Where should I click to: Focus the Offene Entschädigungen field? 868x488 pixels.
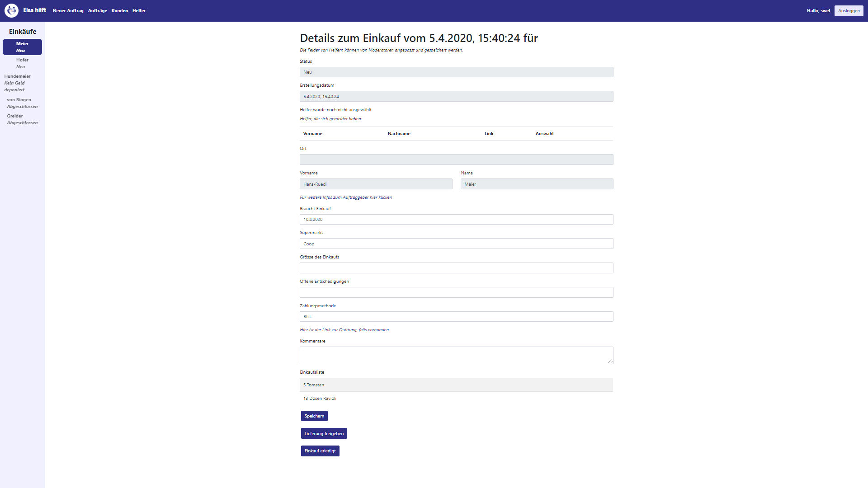[456, 292]
